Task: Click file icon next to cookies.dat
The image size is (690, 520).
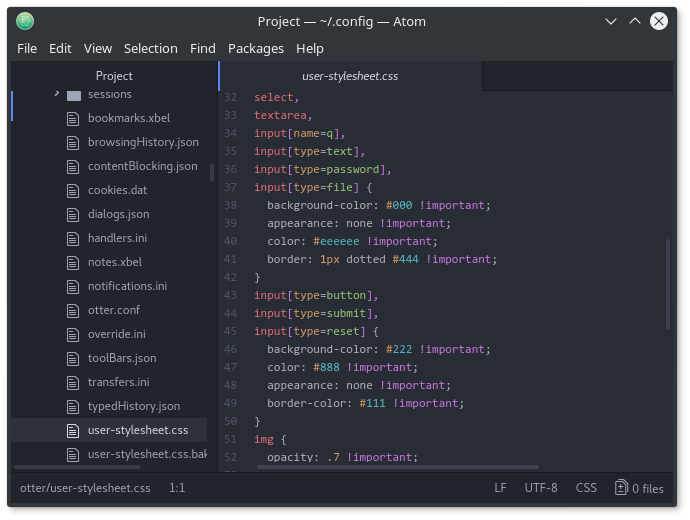Action: pos(73,191)
